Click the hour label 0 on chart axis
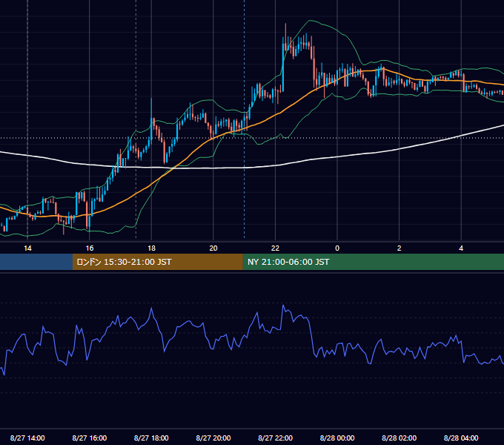The image size is (504, 445). coord(337,248)
